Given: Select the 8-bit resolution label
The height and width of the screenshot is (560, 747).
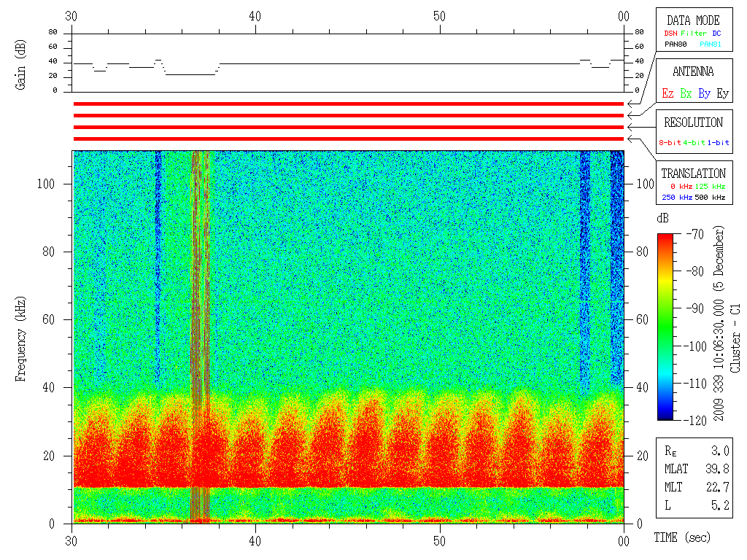Looking at the screenshot, I should point(670,143).
